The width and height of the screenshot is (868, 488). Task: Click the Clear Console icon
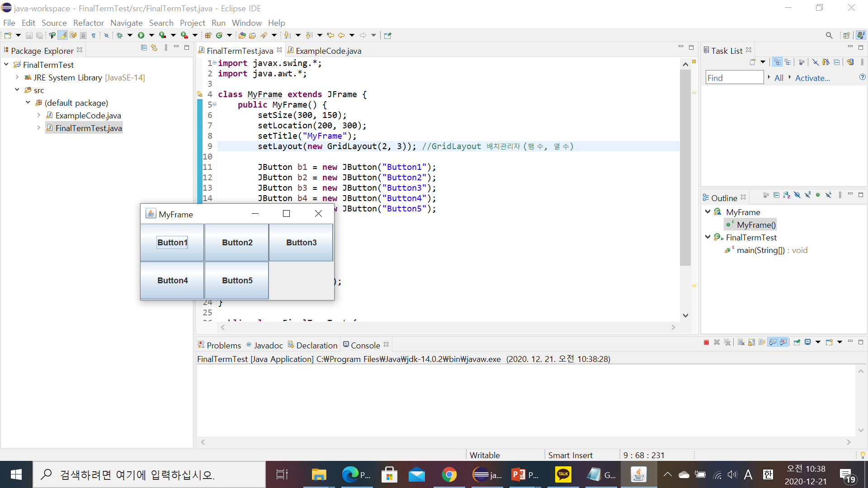(x=741, y=343)
